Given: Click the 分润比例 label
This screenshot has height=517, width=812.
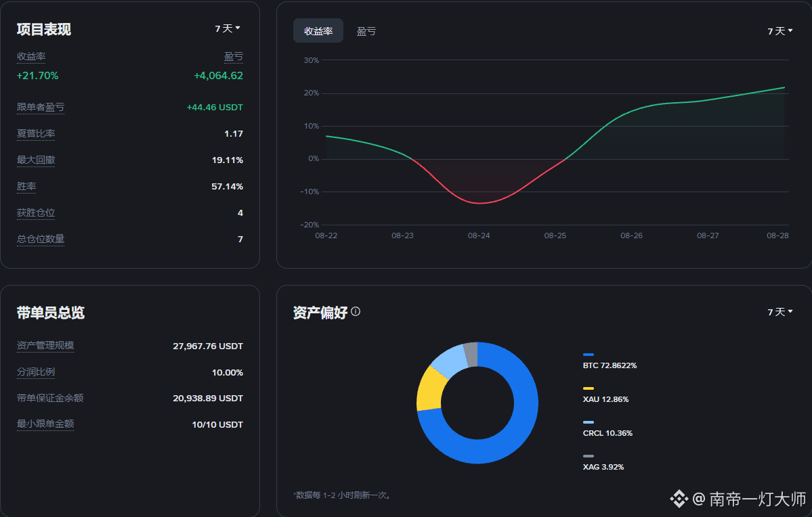Looking at the screenshot, I should tap(36, 372).
